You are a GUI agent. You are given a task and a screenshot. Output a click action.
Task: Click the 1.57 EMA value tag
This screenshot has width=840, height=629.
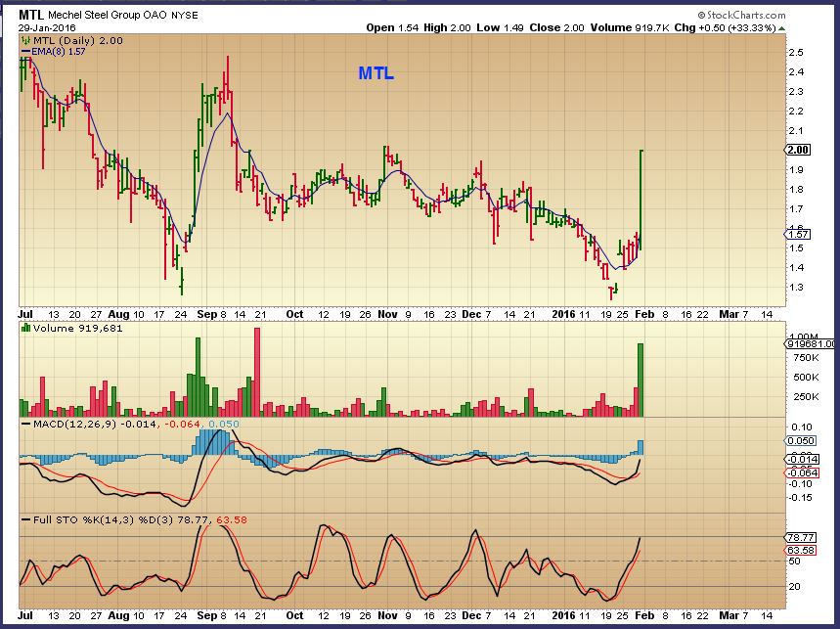(x=798, y=234)
